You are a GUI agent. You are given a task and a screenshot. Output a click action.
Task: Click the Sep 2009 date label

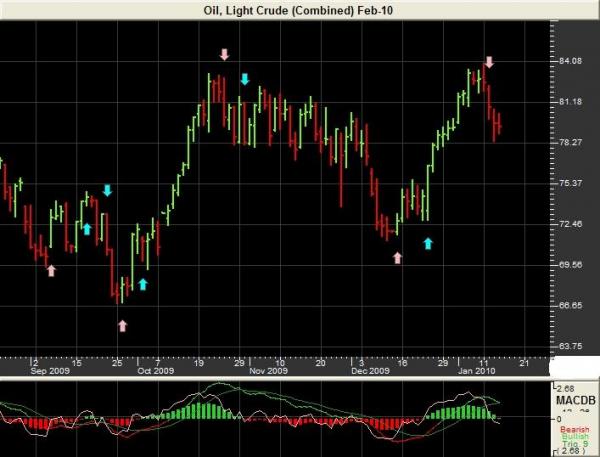click(x=50, y=371)
